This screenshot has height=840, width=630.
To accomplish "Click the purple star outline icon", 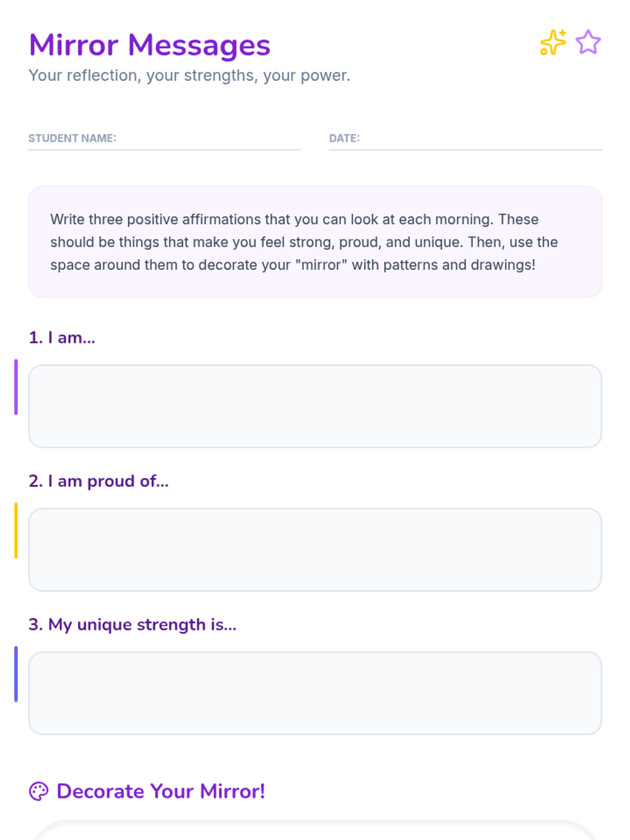I will (587, 43).
